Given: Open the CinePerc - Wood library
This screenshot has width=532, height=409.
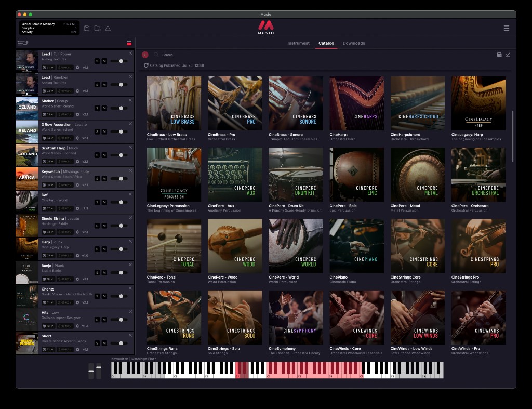Looking at the screenshot, I should coord(235,251).
